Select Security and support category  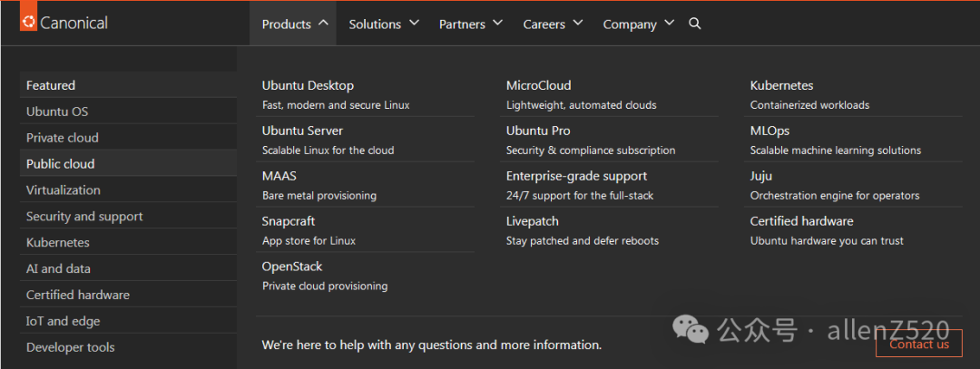coord(128,216)
